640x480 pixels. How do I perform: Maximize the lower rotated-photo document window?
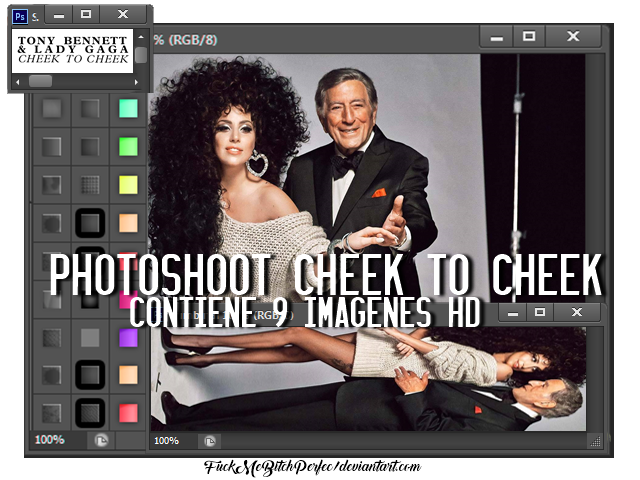(540, 313)
